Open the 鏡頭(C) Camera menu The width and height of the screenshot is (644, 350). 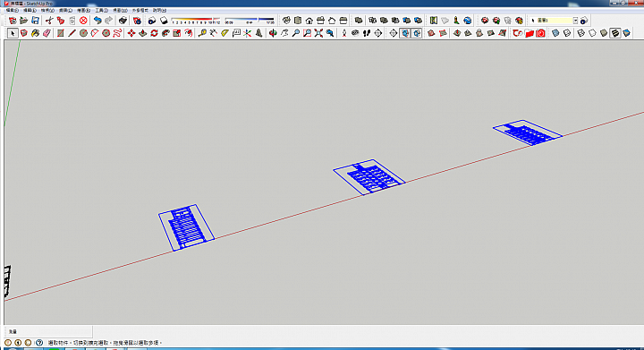[65, 10]
